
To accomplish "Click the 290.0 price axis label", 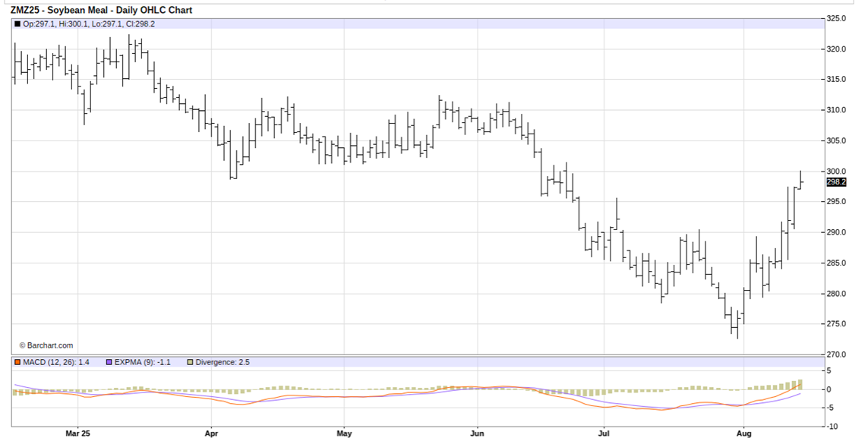I will click(x=836, y=232).
